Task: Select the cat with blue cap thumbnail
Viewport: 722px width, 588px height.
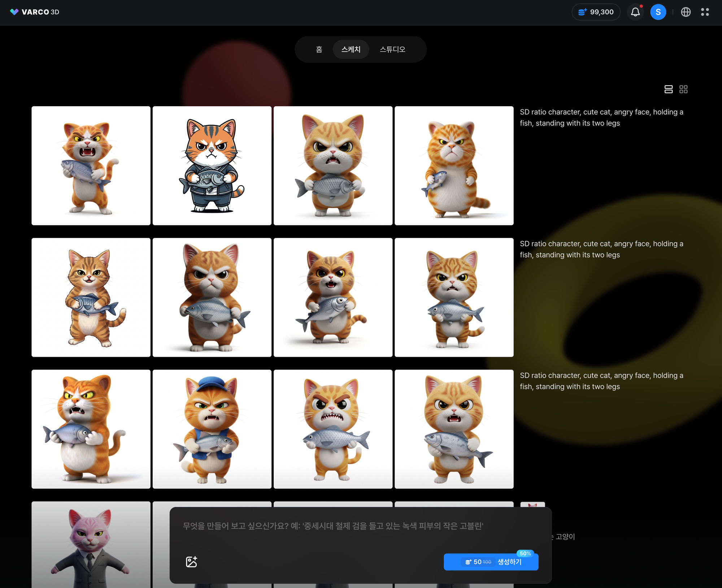Action: click(x=212, y=429)
